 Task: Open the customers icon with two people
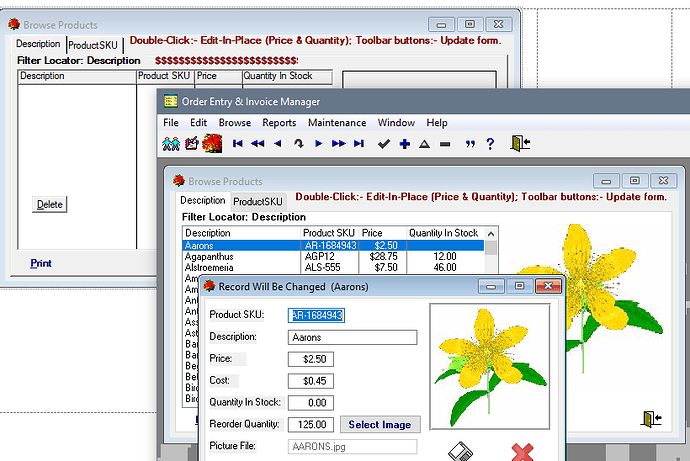(x=171, y=144)
